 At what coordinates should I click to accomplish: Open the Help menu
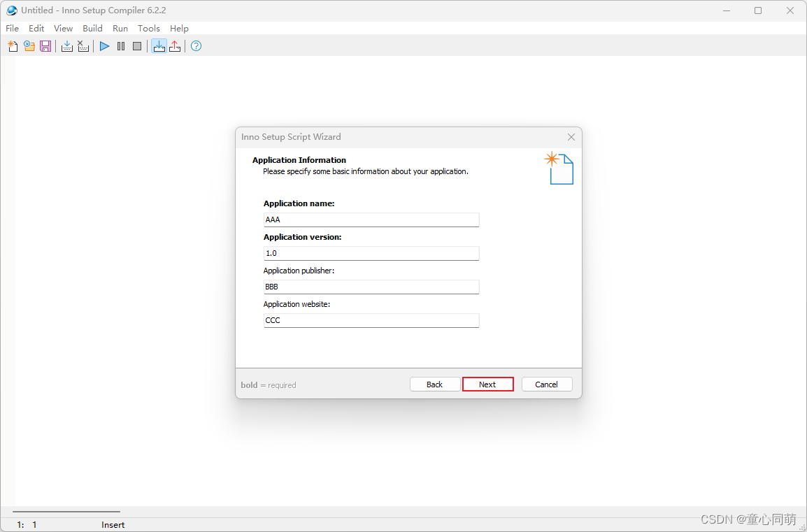click(x=179, y=28)
